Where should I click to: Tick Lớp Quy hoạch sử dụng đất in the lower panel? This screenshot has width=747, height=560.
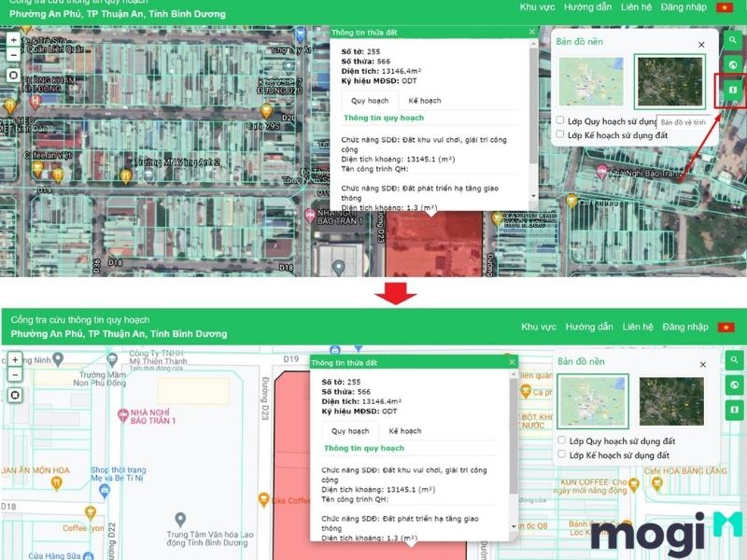[x=561, y=441]
